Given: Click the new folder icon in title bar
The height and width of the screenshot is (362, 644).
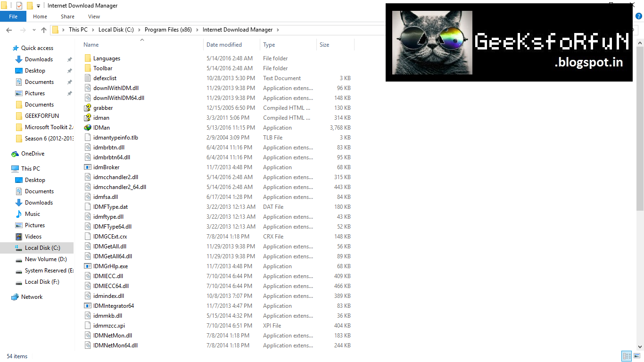Looking at the screenshot, I should [x=30, y=6].
